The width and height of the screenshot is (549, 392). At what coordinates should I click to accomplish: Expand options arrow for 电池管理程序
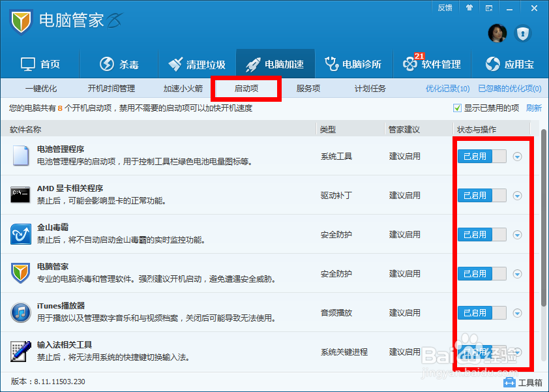coord(517,157)
